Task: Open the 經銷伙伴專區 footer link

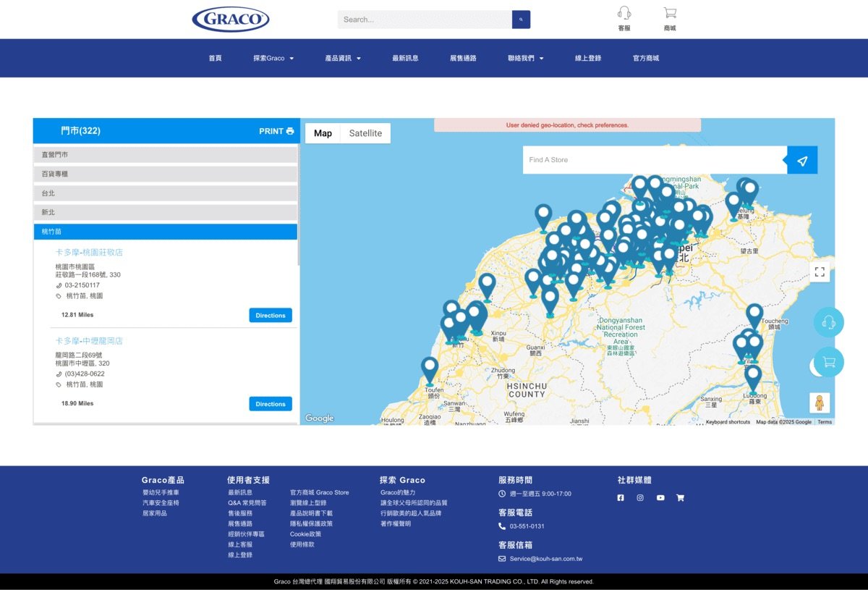Action: (x=246, y=534)
